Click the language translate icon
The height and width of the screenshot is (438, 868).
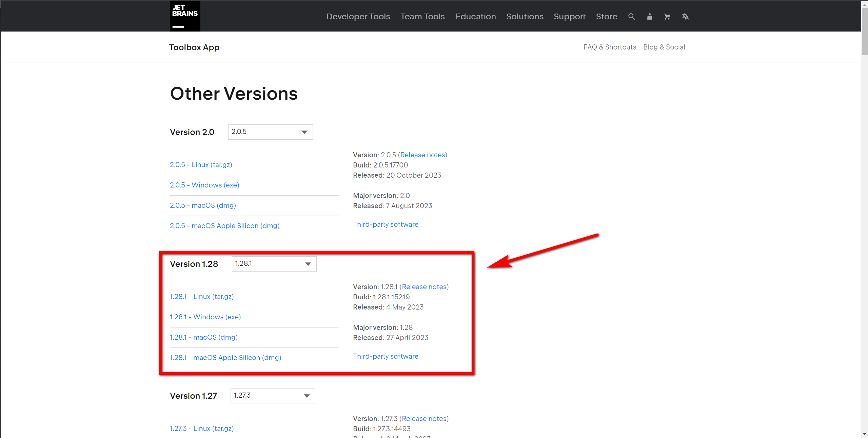pos(685,16)
